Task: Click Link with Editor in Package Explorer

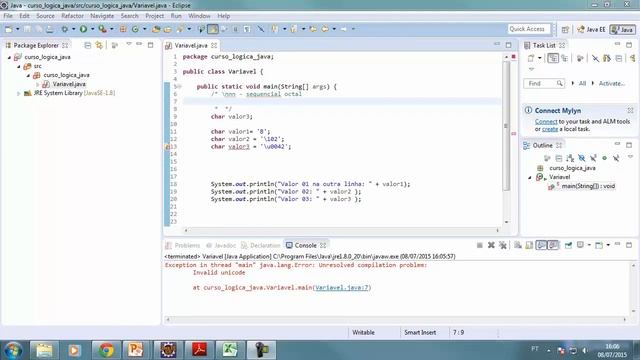Action: point(99,45)
